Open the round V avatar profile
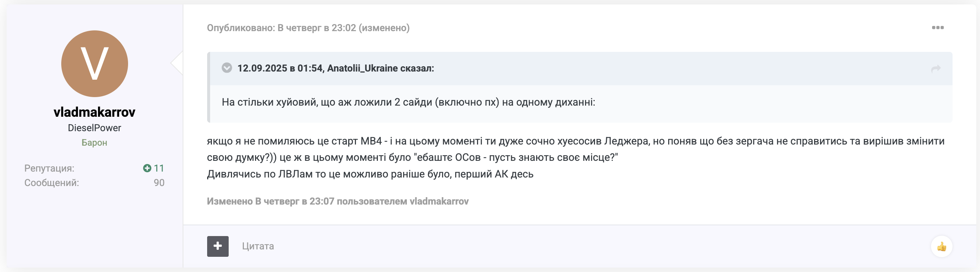 (94, 63)
